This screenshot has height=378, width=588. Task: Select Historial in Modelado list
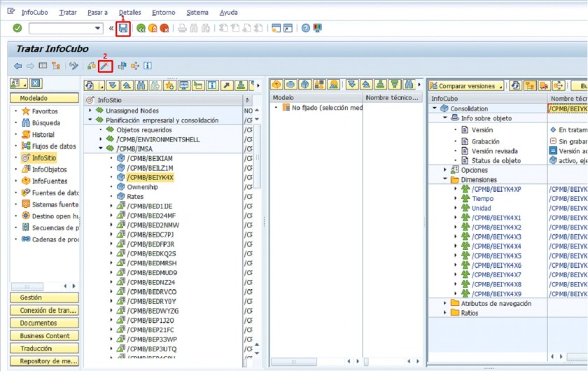click(43, 134)
